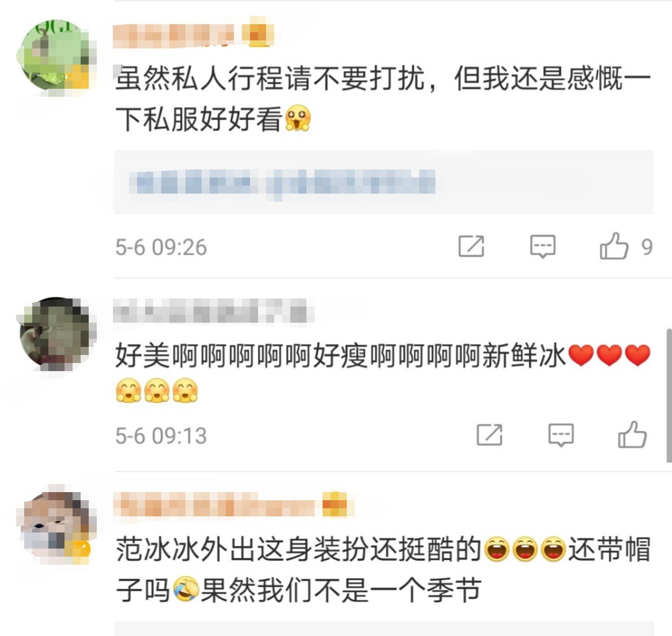Reply to the 5-6 09:26 comment
Viewport: 672px width, 636px height.
[x=543, y=246]
